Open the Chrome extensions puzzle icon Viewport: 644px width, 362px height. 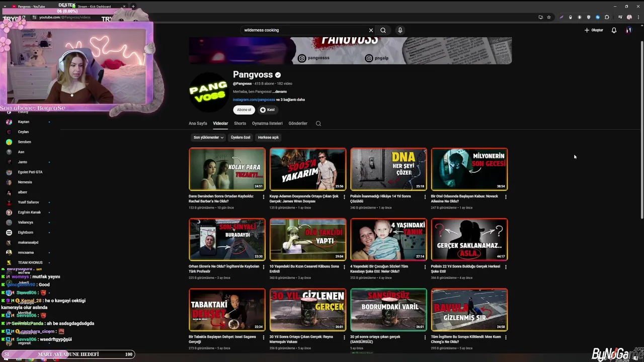click(607, 17)
